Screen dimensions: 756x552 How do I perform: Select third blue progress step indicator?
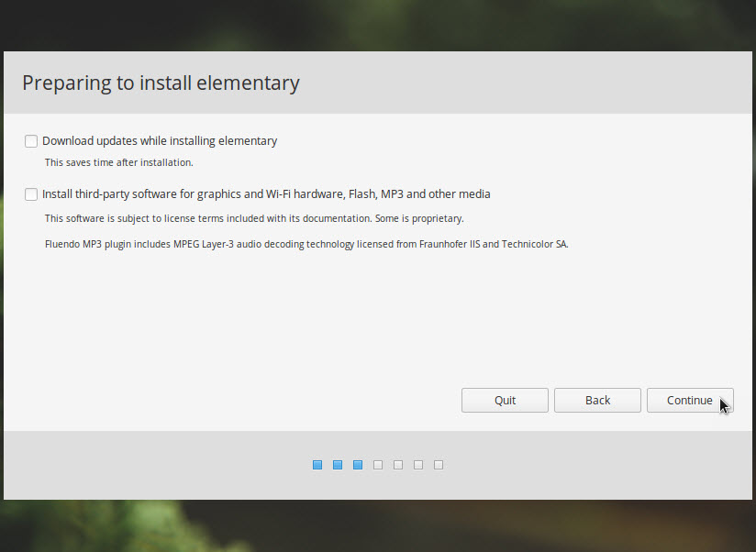tap(358, 465)
